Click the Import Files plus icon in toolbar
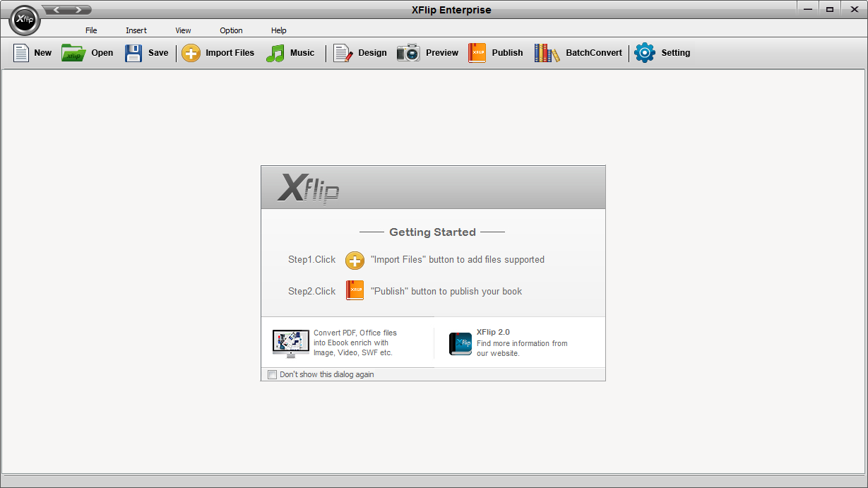Image resolution: width=868 pixels, height=488 pixels. tap(191, 53)
